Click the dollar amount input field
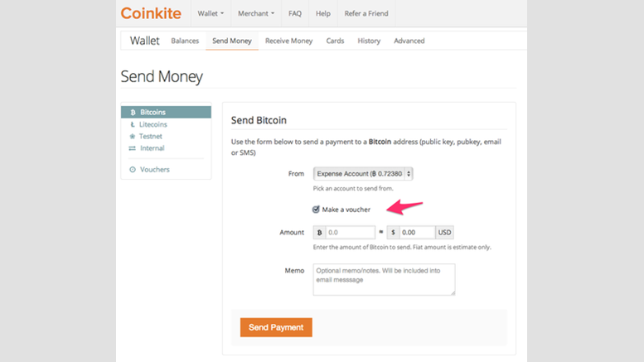 417,232
